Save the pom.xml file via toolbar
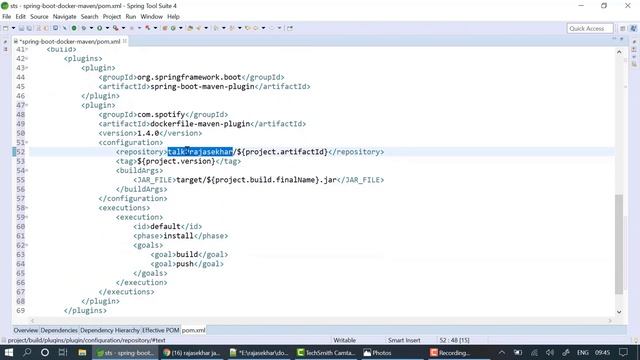Image resolution: width=640 pixels, height=360 pixels. point(22,28)
